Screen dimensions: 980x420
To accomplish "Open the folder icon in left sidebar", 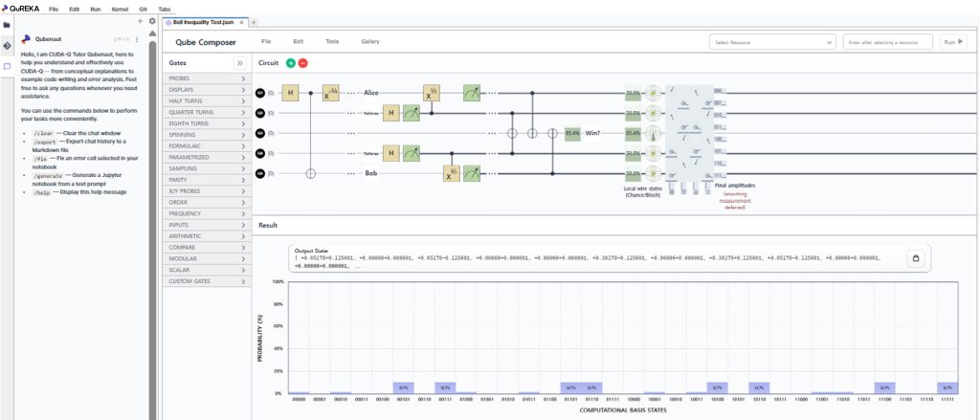I will pos(7,25).
